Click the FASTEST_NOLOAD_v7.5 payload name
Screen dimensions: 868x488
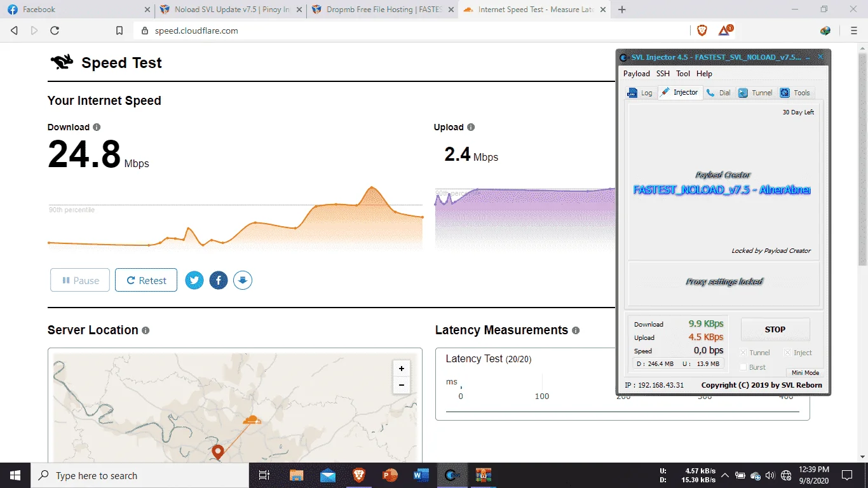[722, 189]
